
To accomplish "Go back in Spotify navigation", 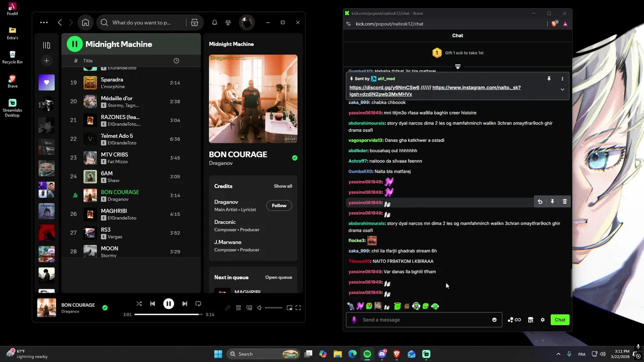I will point(60,23).
